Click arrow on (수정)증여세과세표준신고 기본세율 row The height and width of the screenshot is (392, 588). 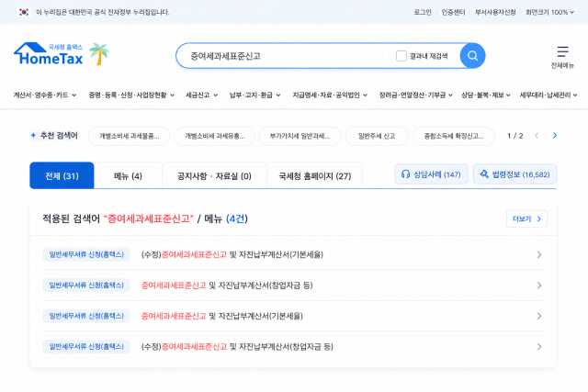click(x=539, y=255)
